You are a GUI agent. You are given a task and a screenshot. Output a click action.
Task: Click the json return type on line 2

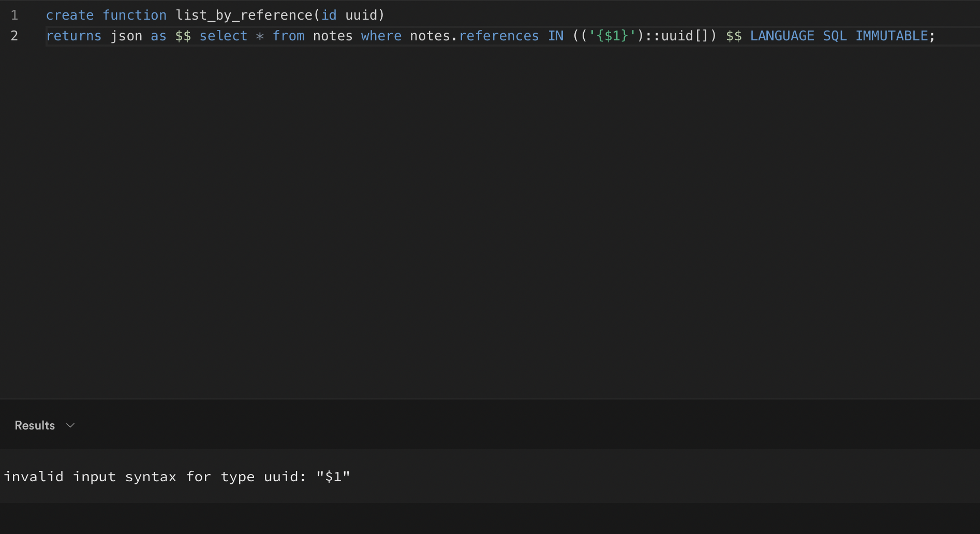coord(126,36)
